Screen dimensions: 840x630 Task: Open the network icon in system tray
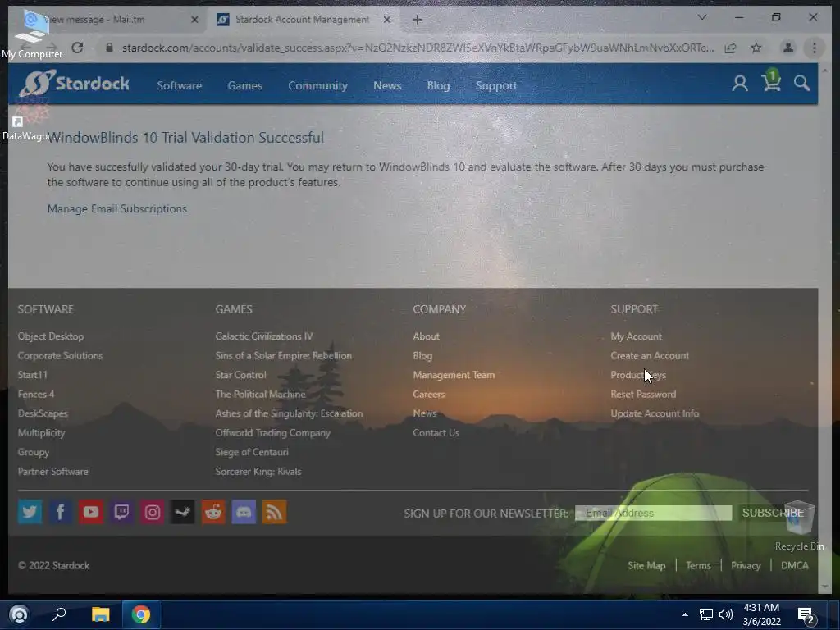(706, 614)
